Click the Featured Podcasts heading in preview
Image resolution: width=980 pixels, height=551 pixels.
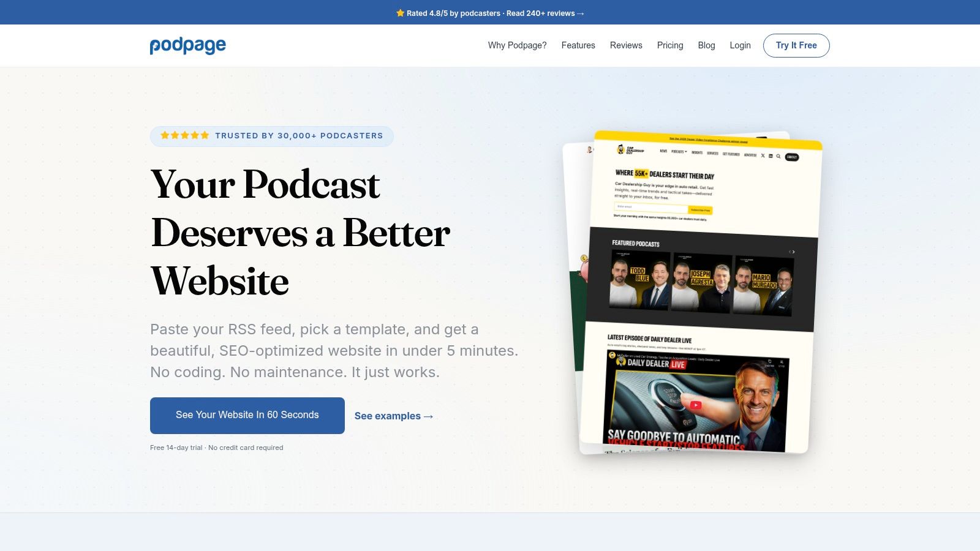pyautogui.click(x=636, y=244)
